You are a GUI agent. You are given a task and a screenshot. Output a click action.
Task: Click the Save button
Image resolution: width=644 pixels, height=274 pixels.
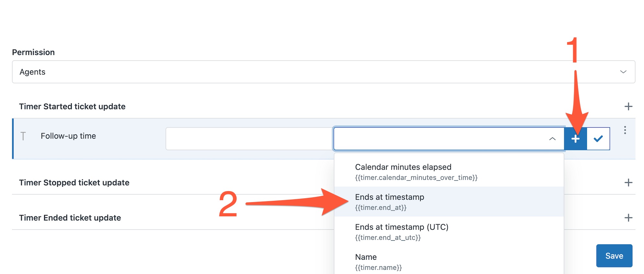point(614,256)
